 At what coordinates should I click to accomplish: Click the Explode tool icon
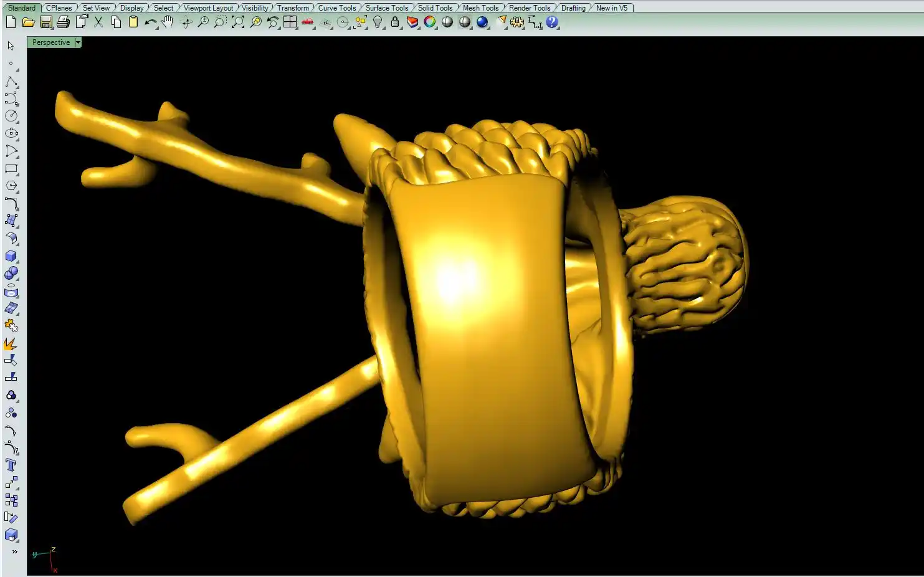(11, 343)
